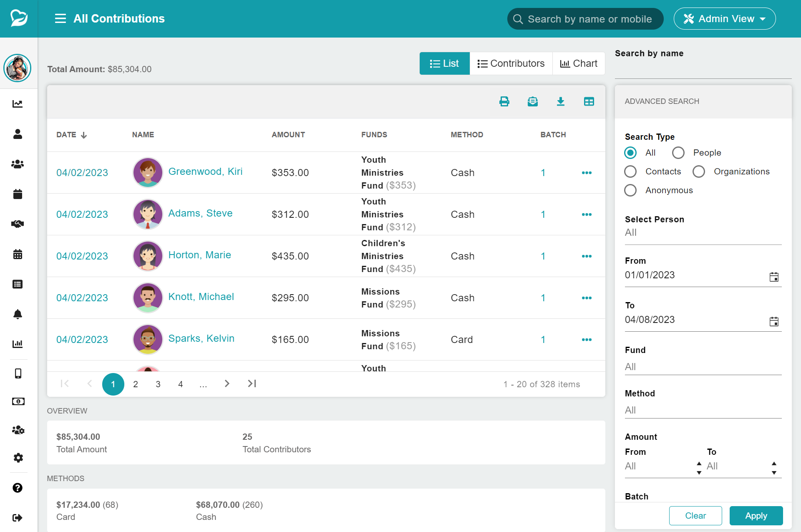Viewport: 801px width, 532px height.
Task: Open Greenwood, Kiri contributor link
Action: click(205, 171)
